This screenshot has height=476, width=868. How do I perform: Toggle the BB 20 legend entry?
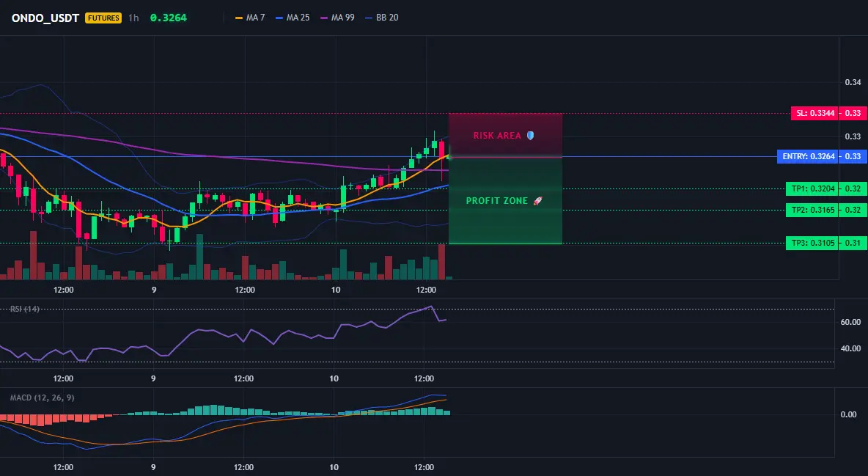382,18
